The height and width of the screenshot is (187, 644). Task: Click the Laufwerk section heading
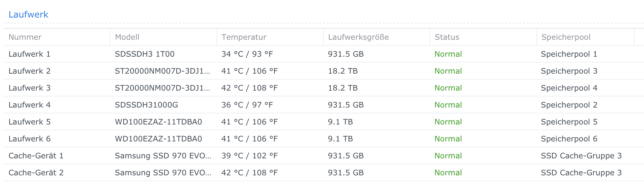(28, 14)
